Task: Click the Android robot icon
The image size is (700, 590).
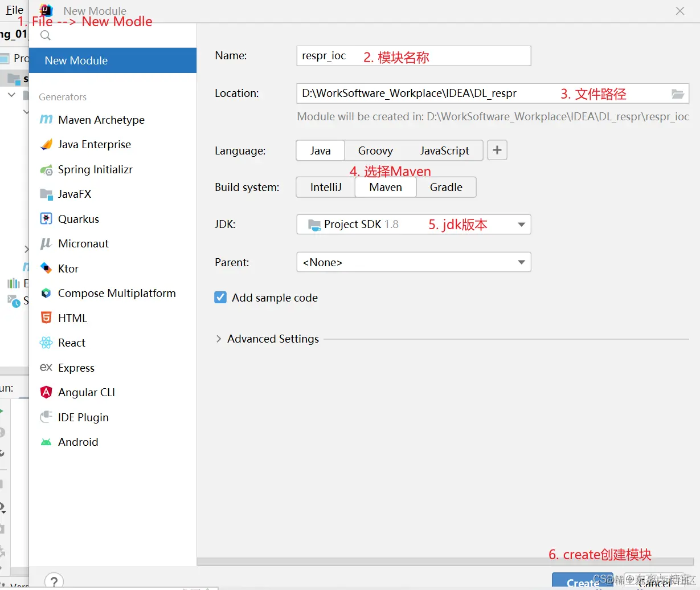Action: pyautogui.click(x=46, y=442)
